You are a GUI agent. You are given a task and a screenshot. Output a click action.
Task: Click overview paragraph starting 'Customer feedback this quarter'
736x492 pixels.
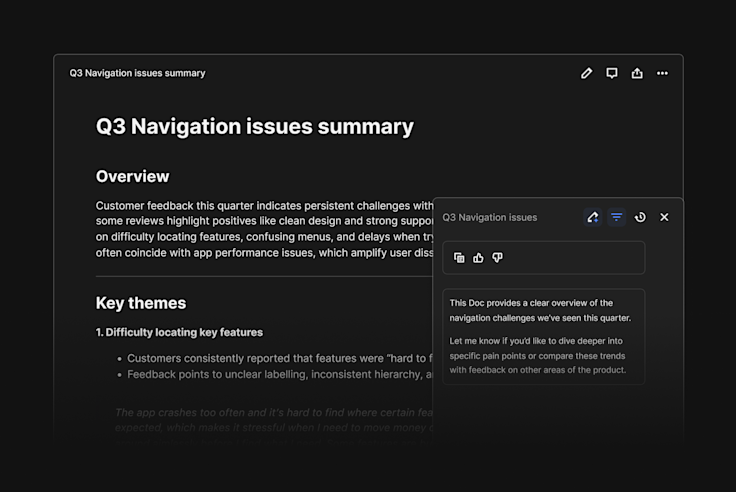click(x=264, y=229)
